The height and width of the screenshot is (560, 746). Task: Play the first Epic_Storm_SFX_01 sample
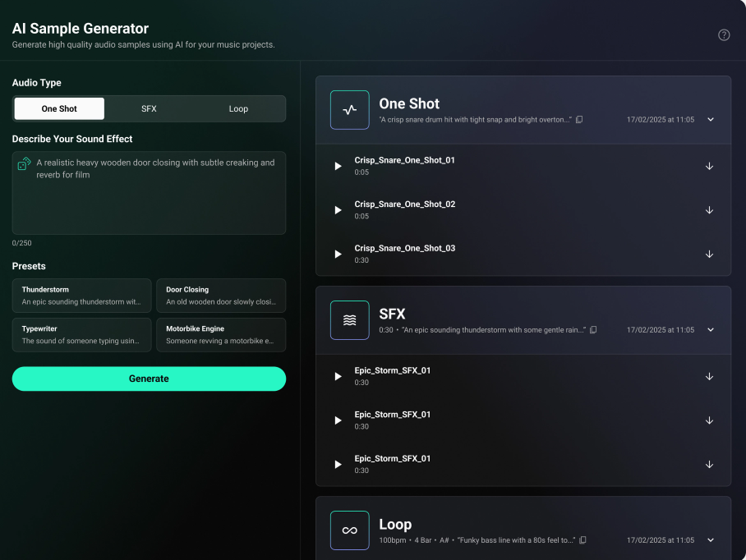(x=338, y=376)
